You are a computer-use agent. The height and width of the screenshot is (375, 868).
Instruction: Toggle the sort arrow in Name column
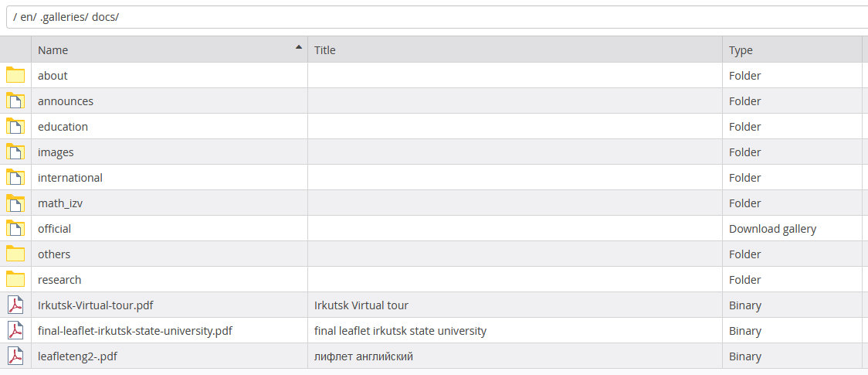[299, 48]
